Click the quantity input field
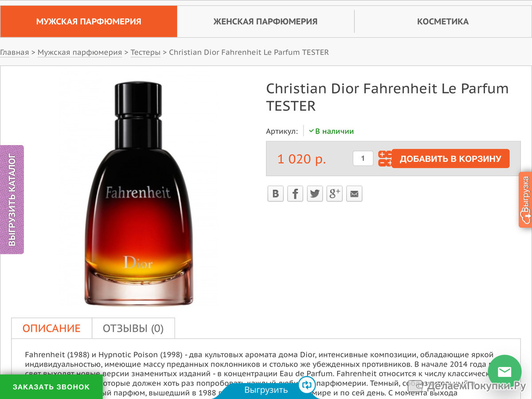Screen dimensions: 532x399 [363, 158]
